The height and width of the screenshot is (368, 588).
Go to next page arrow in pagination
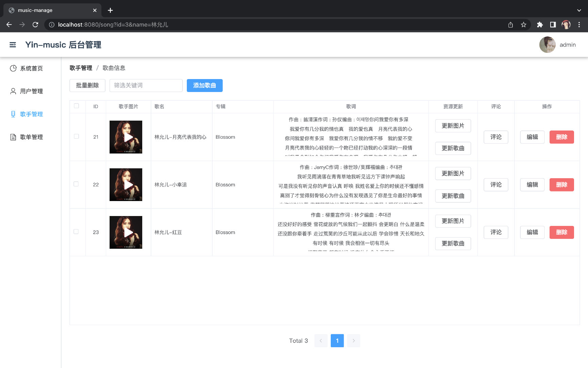(x=354, y=341)
